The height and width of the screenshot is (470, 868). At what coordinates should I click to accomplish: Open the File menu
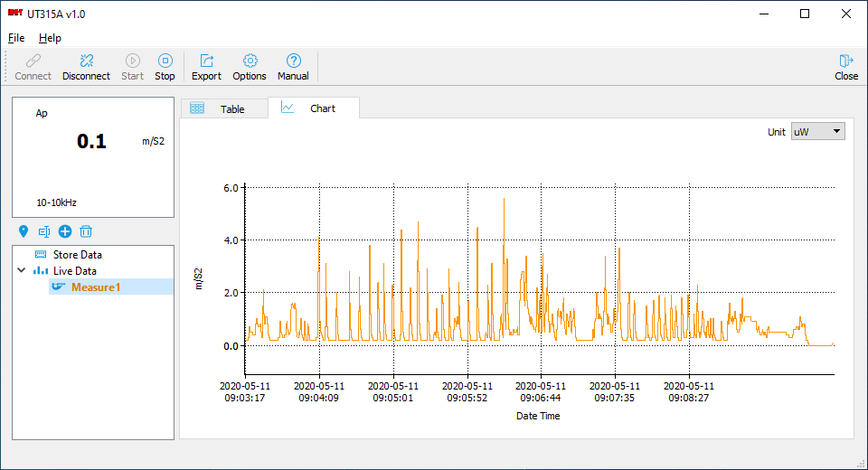coord(16,38)
